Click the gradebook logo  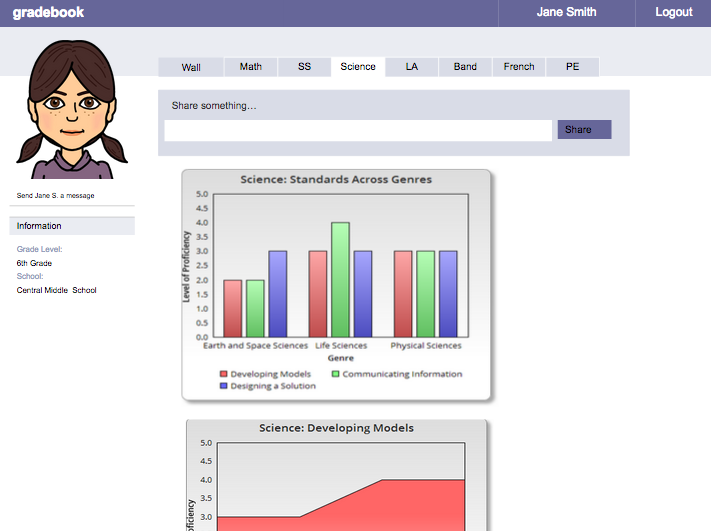coord(48,13)
